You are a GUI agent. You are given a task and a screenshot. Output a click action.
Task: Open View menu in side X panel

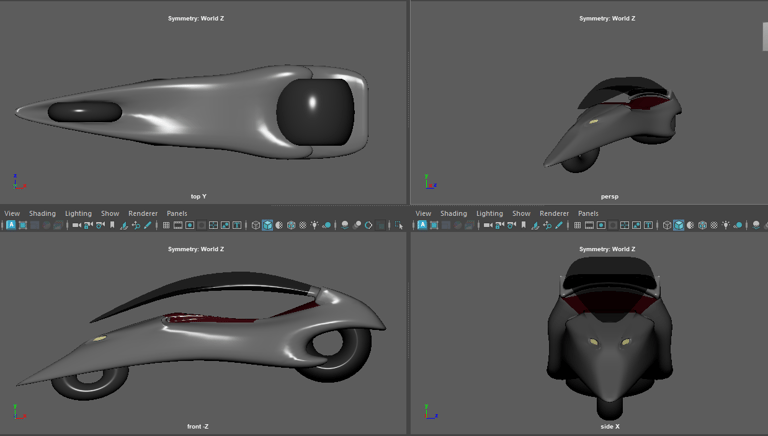point(424,214)
